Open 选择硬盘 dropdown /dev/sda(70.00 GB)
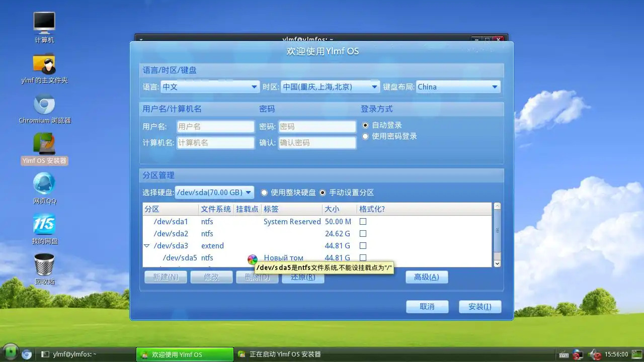This screenshot has width=644, height=362. (x=214, y=193)
